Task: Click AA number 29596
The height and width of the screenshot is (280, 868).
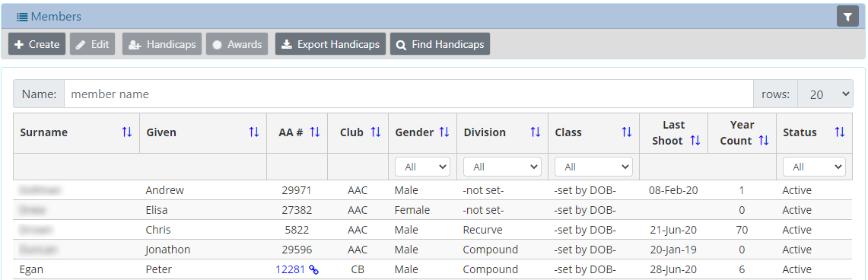Action: tap(297, 250)
